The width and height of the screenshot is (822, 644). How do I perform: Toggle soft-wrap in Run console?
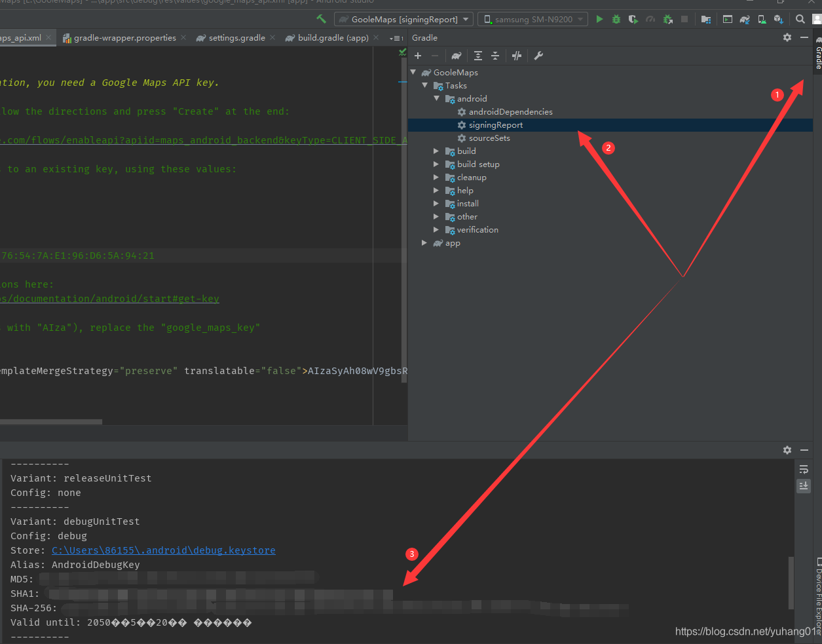(804, 469)
